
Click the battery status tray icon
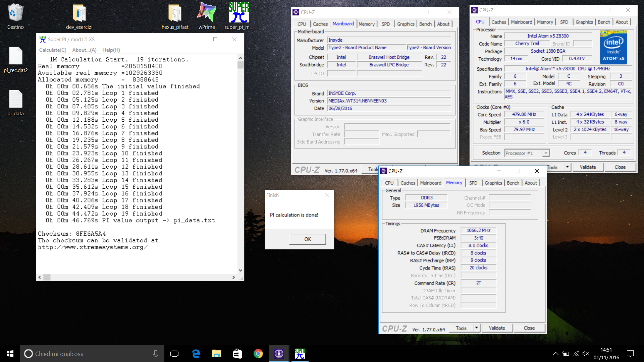566,354
